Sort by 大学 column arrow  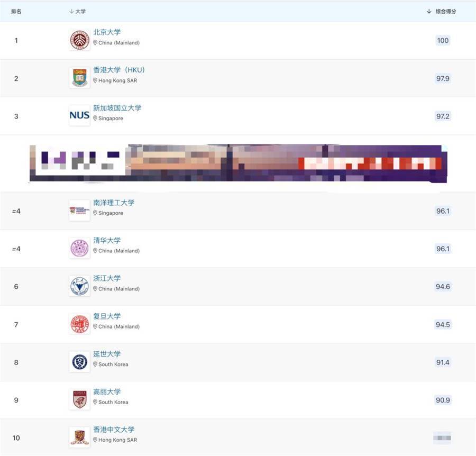(71, 11)
